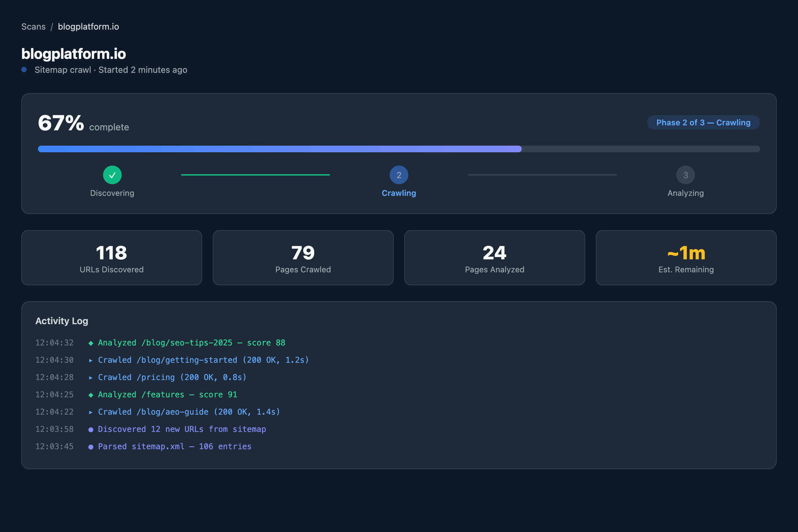
Task: Click the step 2 Crawling circle
Action: (x=399, y=175)
